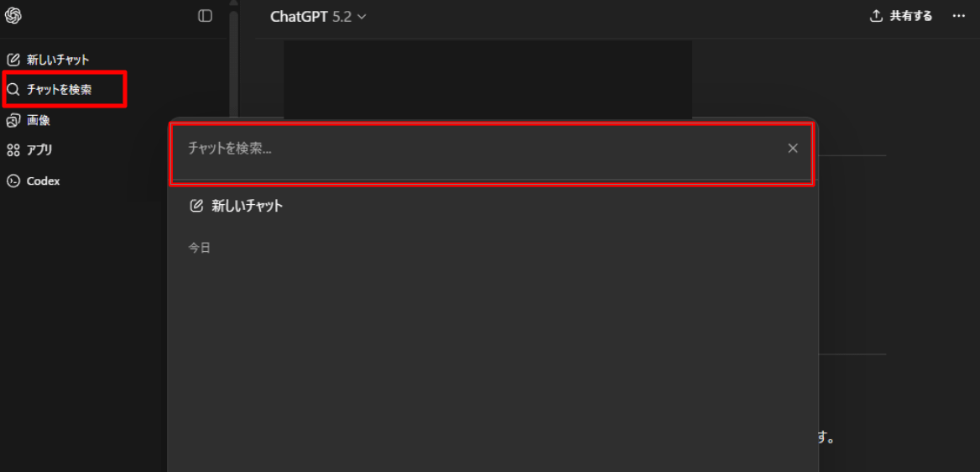Click the pencil icon beside sidebar 新しいチャット
Image resolution: width=980 pixels, height=472 pixels.
(13, 60)
